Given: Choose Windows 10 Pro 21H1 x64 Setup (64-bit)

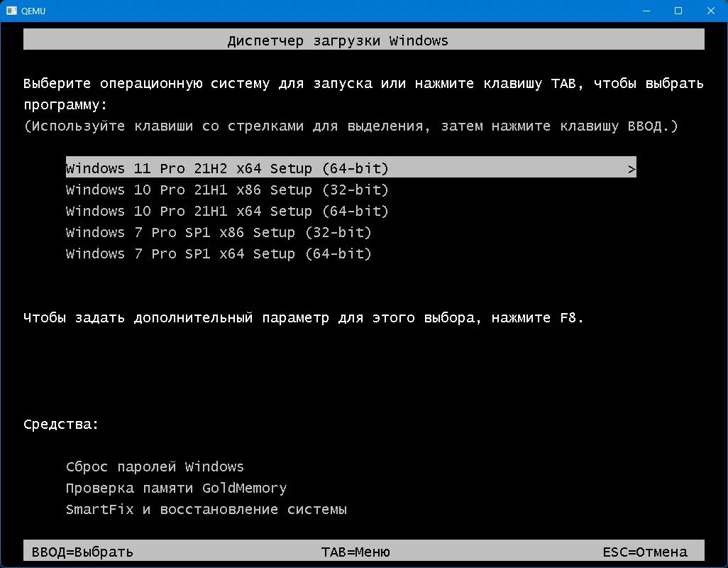Looking at the screenshot, I should (x=227, y=211).
